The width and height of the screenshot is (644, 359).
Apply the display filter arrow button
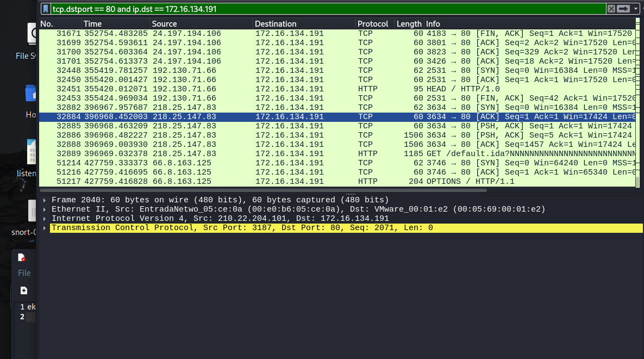click(x=623, y=9)
